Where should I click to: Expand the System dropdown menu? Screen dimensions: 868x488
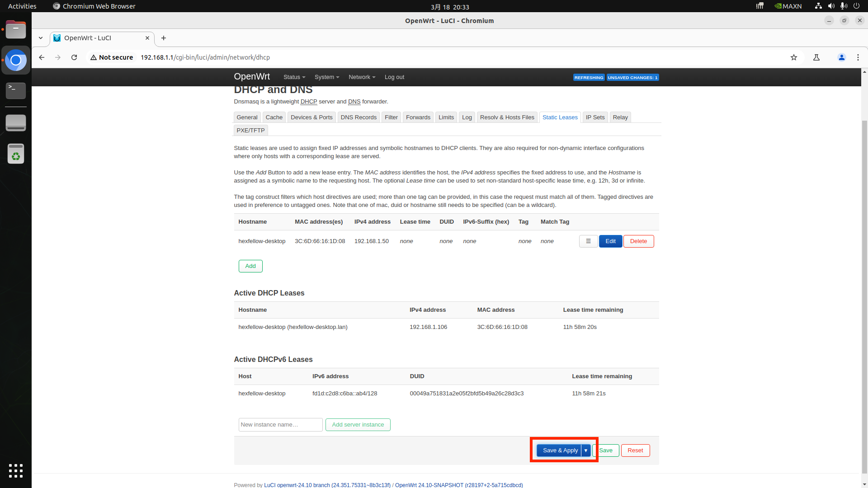click(x=326, y=77)
